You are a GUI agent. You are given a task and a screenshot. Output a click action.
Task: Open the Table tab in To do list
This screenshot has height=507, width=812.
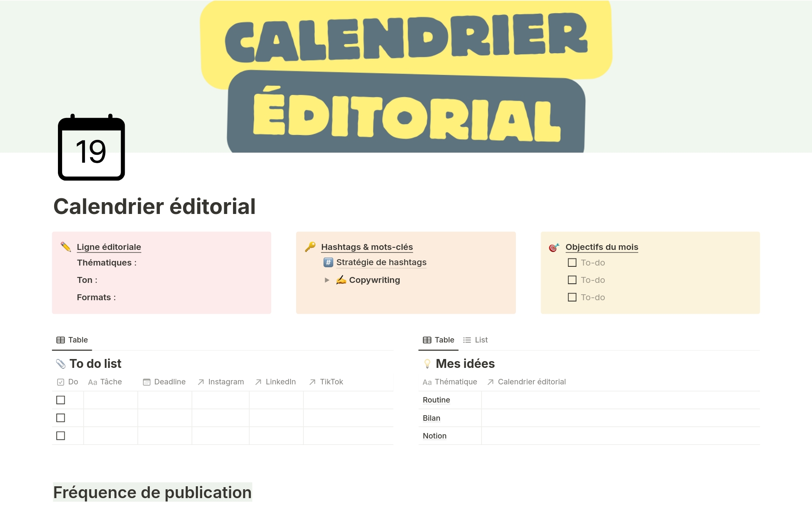coord(71,340)
